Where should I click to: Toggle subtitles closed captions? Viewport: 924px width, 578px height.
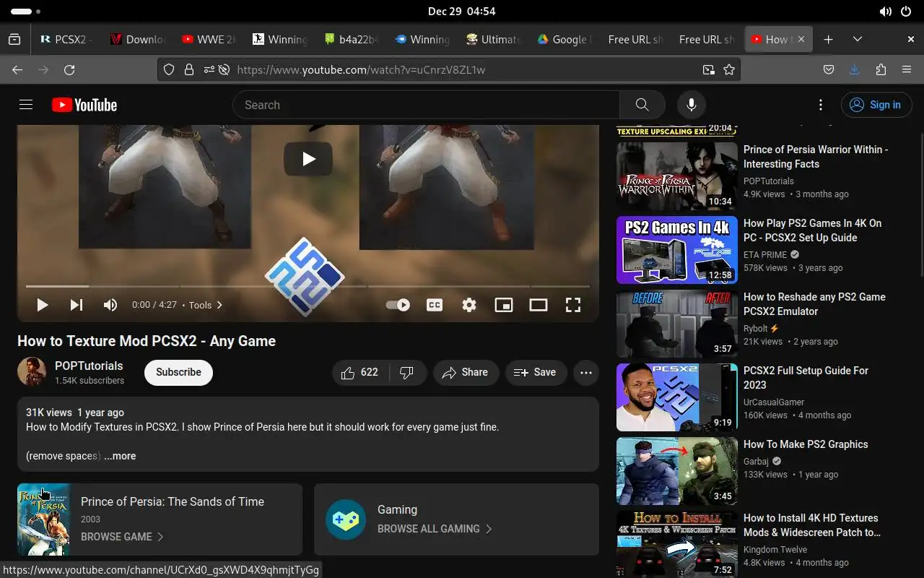(435, 305)
